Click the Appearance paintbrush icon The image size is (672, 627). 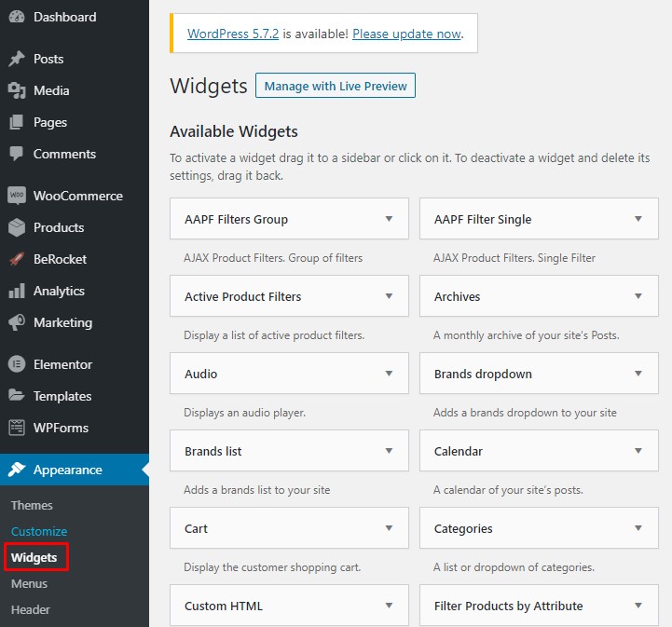[17, 470]
